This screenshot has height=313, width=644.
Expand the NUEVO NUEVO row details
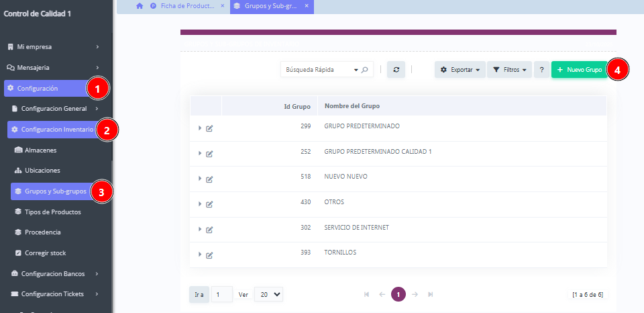199,179
